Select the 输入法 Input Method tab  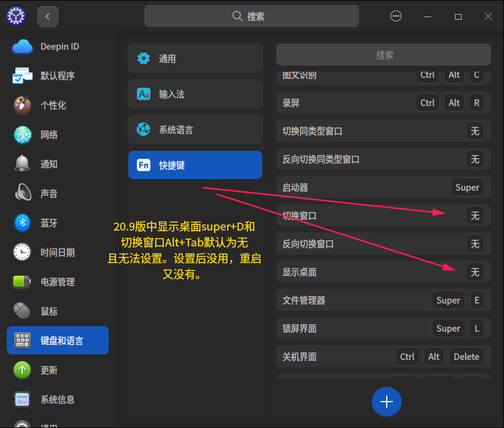(x=195, y=94)
